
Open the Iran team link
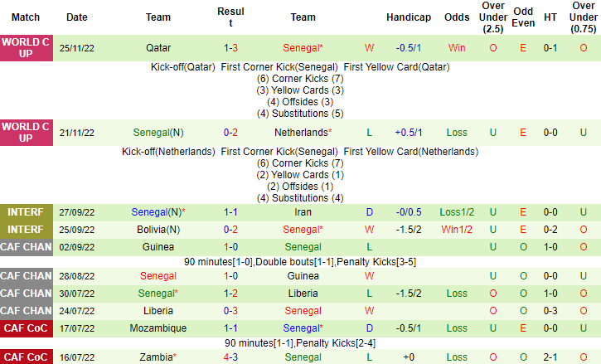303,211
